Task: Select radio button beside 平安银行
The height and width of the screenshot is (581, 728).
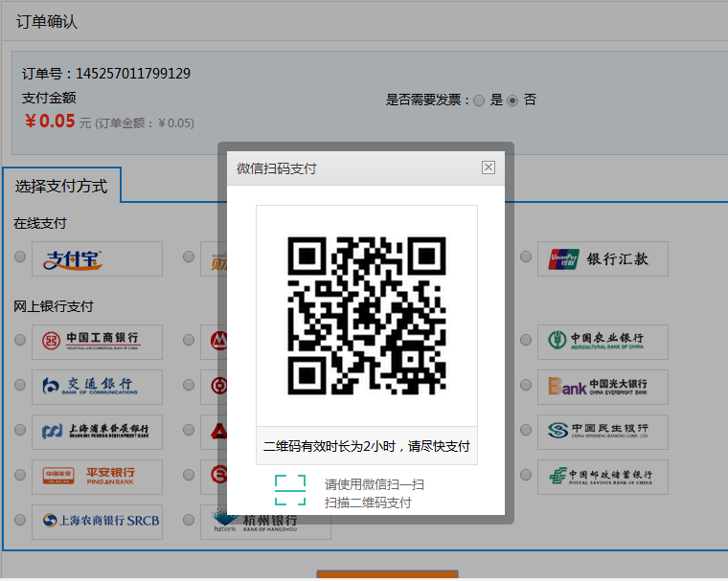Action: 20,475
